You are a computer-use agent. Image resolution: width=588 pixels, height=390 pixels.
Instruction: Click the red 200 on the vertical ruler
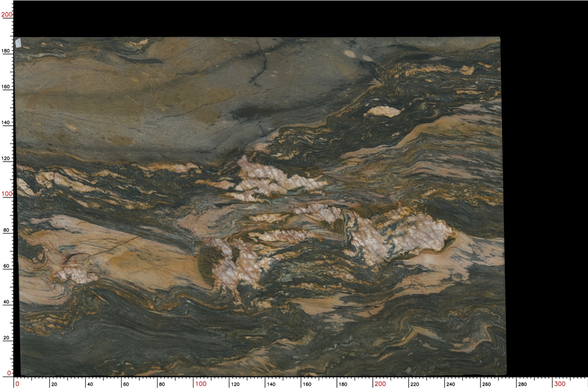pos(6,15)
